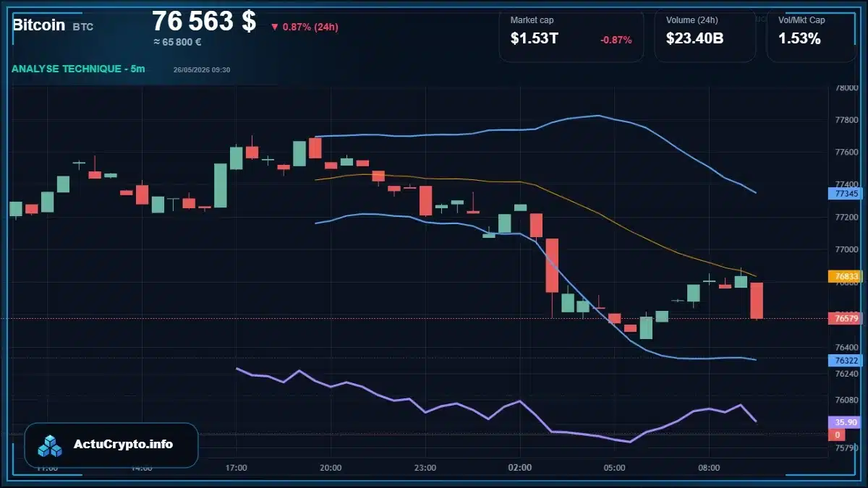Viewport: 868px width, 488px height.
Task: Click the red 76579 current price tag
Action: (846, 318)
